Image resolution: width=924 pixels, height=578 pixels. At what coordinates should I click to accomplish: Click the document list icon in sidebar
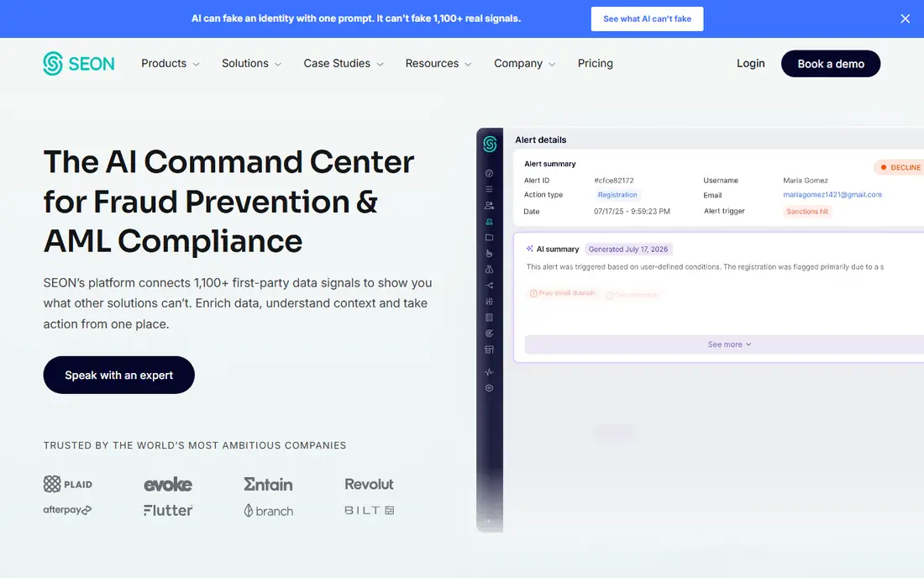click(x=489, y=318)
